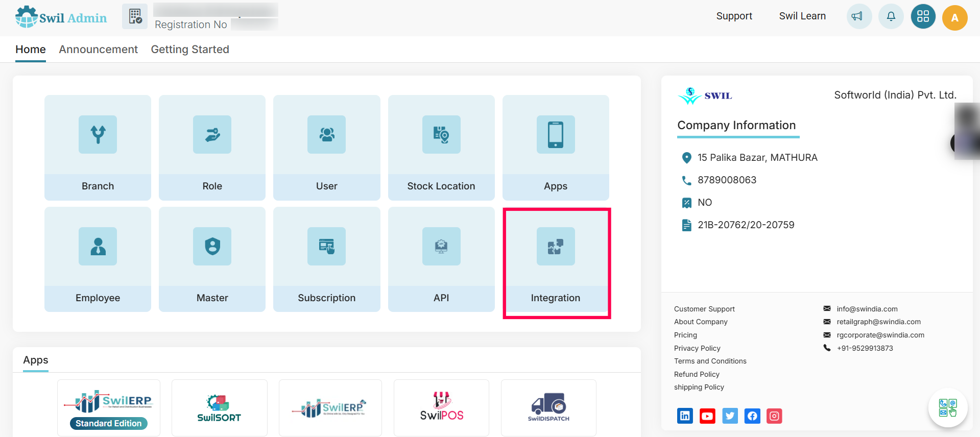Screen dimensions: 980x437
Task: Open the Branch tile
Action: 98,148
